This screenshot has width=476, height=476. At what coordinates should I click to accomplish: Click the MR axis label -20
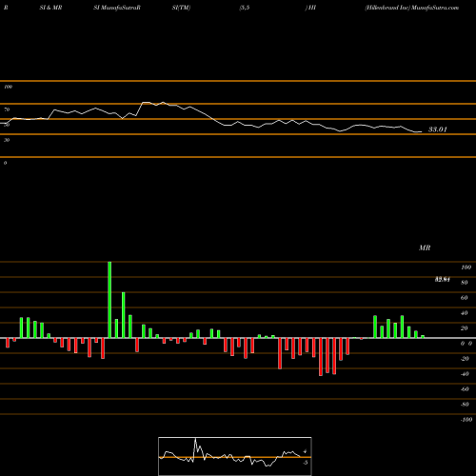[x=465, y=359]
